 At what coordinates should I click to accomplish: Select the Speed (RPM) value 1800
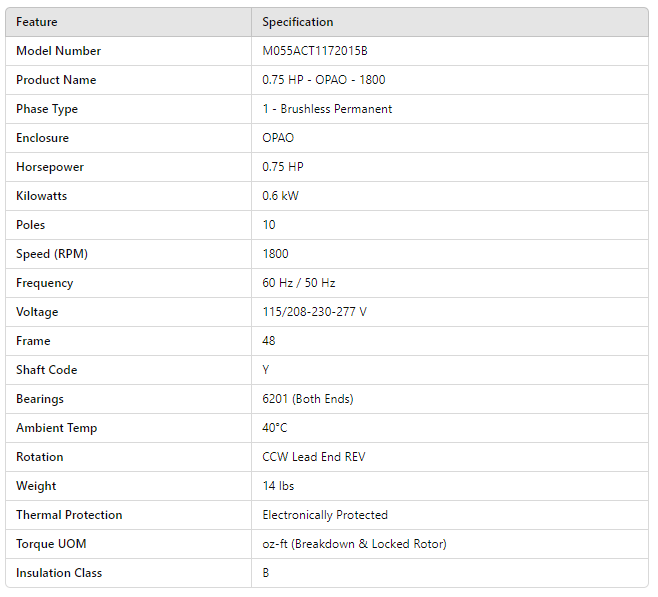tap(276, 254)
